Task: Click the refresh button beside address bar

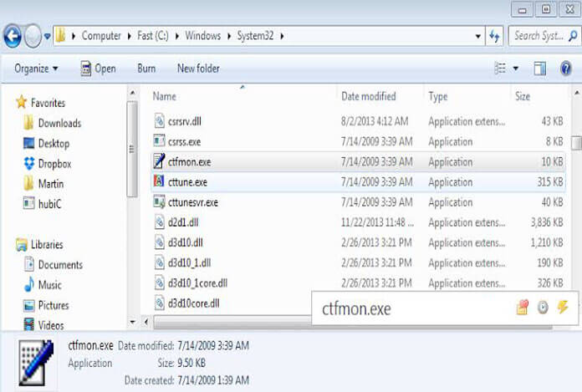Action: [494, 36]
